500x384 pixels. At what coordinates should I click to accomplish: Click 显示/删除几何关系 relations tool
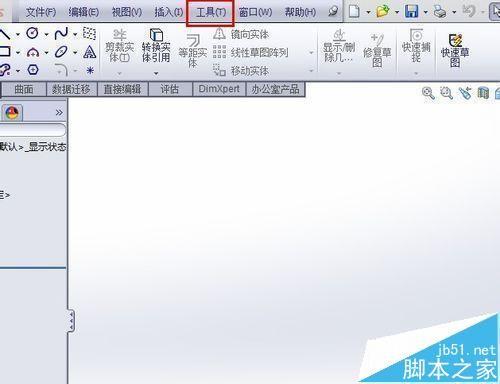(339, 46)
